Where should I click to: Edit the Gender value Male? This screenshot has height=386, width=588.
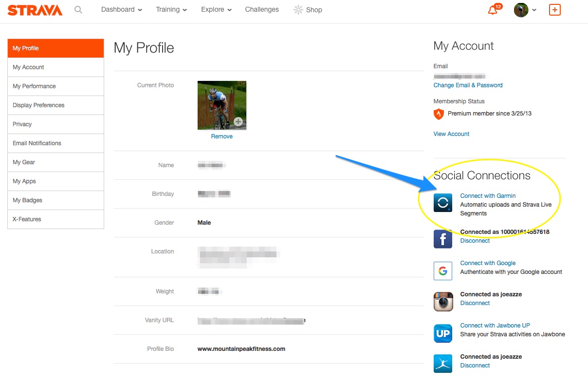coord(204,223)
